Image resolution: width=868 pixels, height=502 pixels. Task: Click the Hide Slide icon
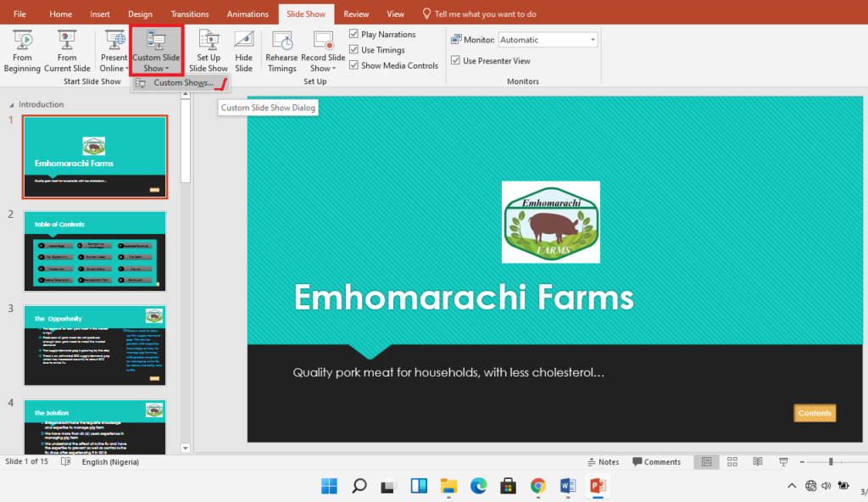coord(243,41)
